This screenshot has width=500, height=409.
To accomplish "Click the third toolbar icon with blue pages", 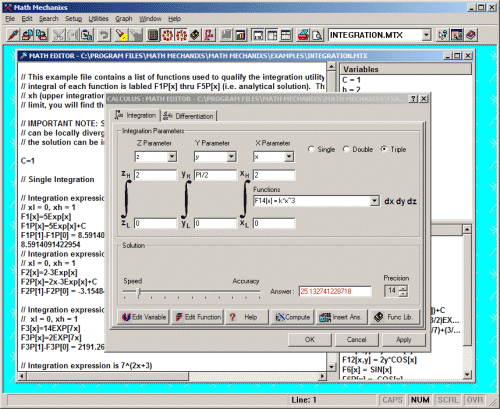I will (41, 35).
